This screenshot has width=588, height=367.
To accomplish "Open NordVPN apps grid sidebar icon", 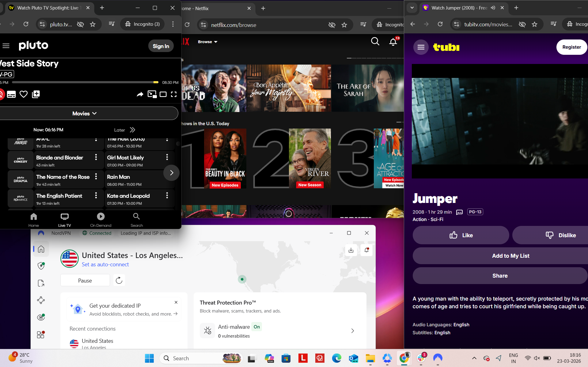I will pyautogui.click(x=41, y=335).
